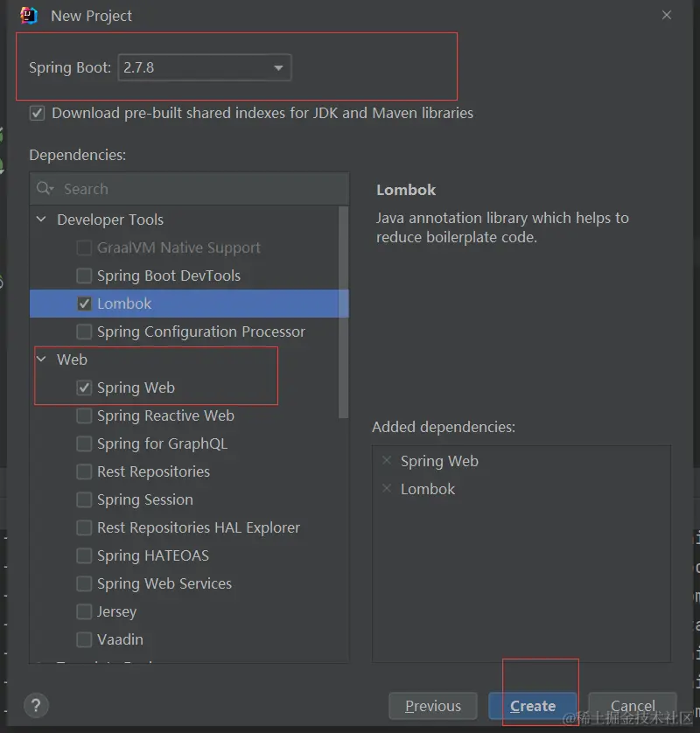This screenshot has height=733, width=700.
Task: Open the Spring Boot version dropdown
Action: point(205,67)
